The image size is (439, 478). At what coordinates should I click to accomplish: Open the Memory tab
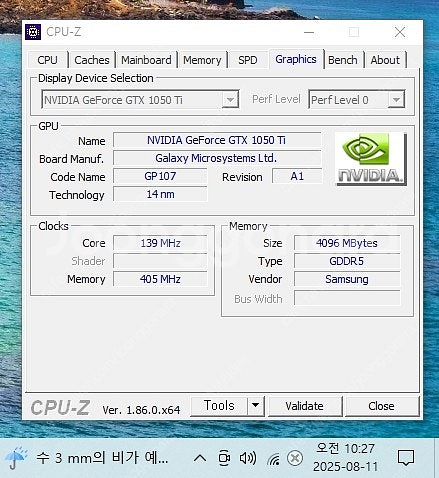202,60
